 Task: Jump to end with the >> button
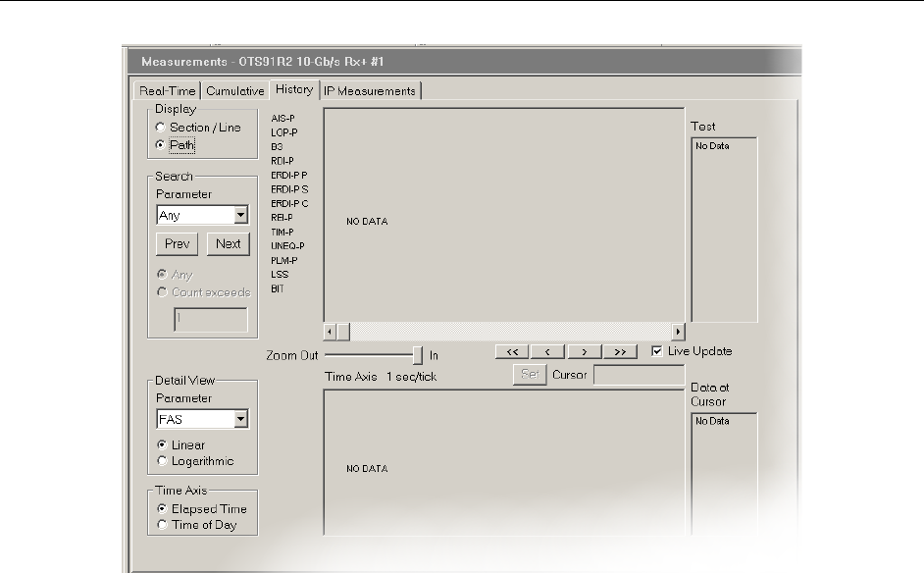(x=620, y=352)
